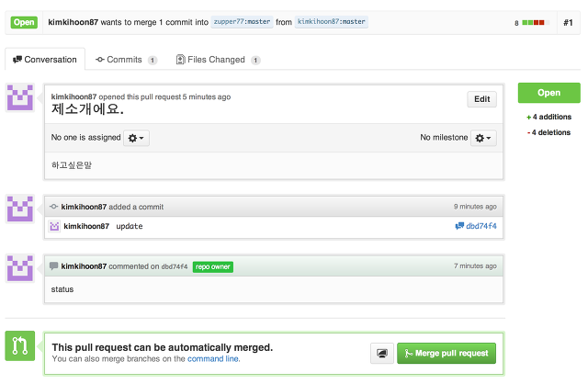588x384 pixels.
Task: Switch to the Commits tab
Action: click(127, 60)
